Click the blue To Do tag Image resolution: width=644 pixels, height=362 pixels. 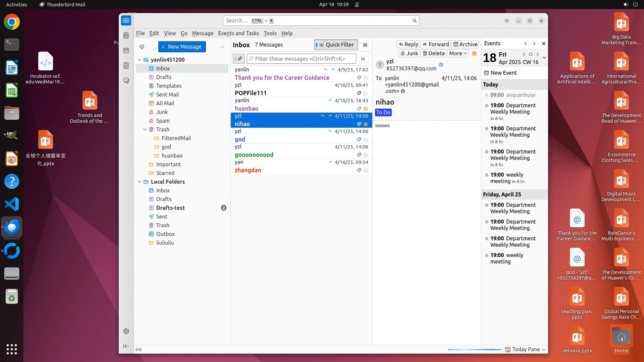tap(383, 113)
